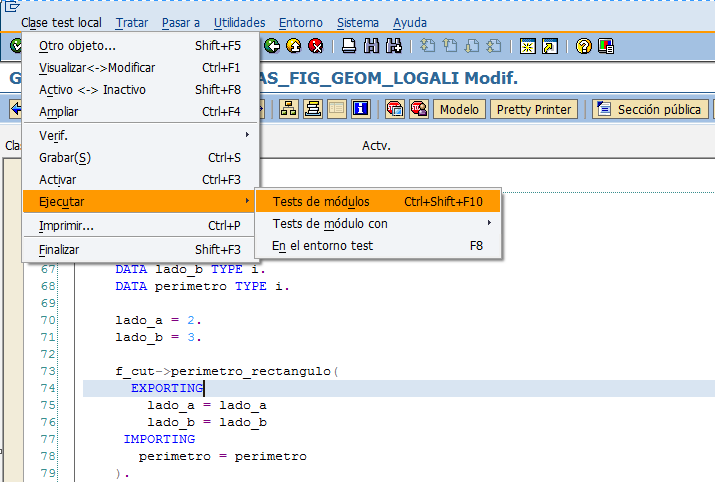Run Tests de módulos from submenu

(x=378, y=202)
